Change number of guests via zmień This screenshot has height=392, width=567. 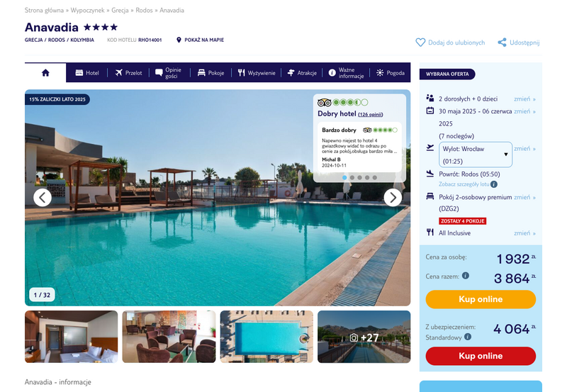524,99
